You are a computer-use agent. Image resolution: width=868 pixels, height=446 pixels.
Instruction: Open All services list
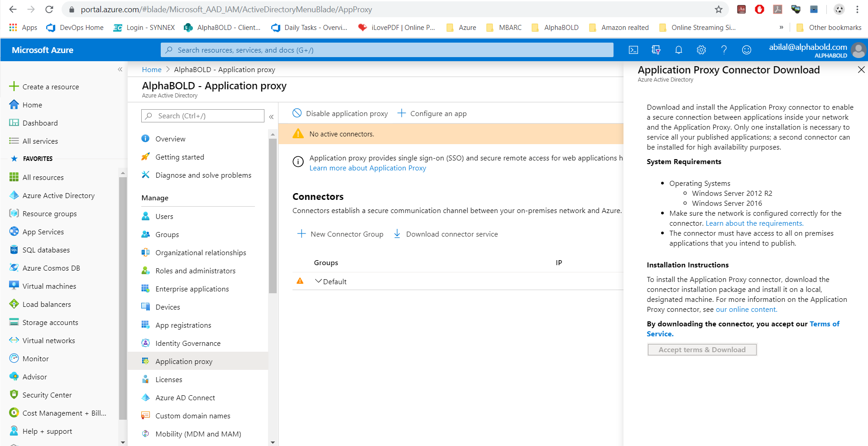click(40, 141)
